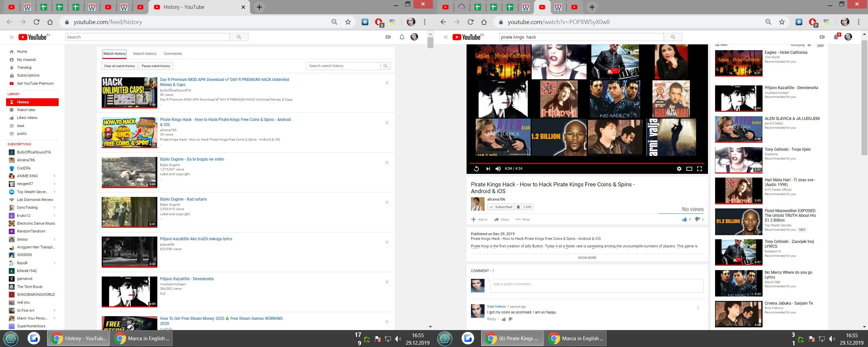This screenshot has height=347, width=868.
Task: Dislike the Pirate Kings Hack video
Action: click(697, 220)
